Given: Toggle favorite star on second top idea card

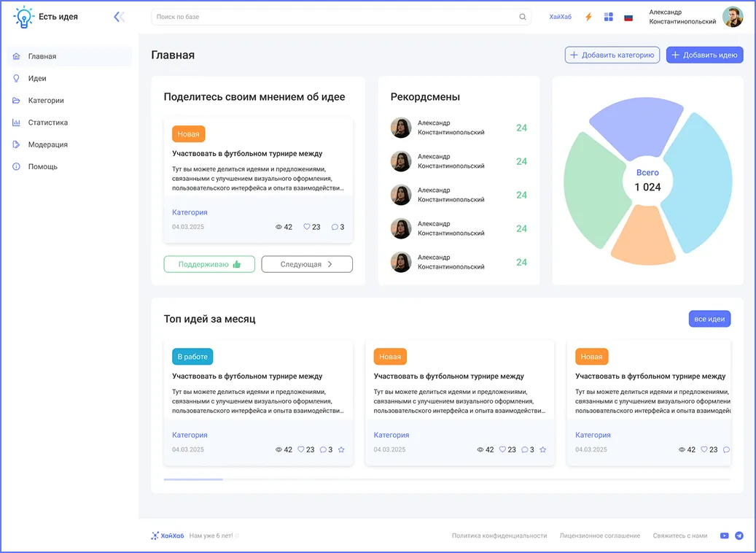Looking at the screenshot, I should point(542,449).
